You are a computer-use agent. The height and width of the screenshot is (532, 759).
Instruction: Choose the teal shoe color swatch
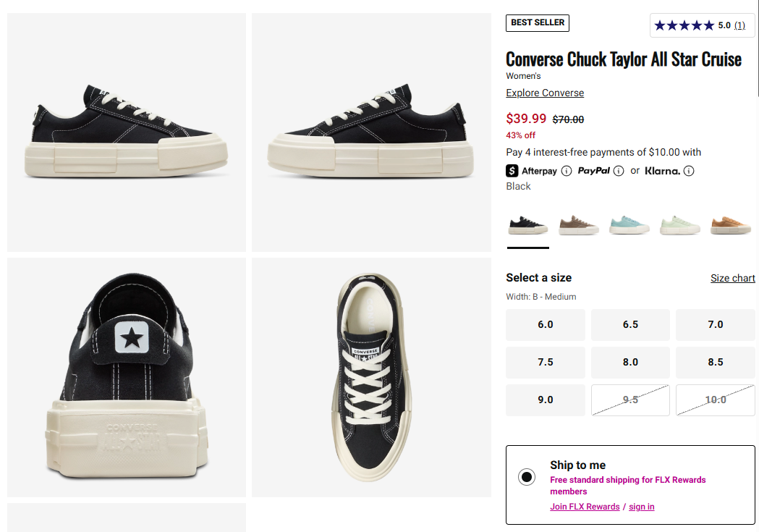(x=629, y=224)
